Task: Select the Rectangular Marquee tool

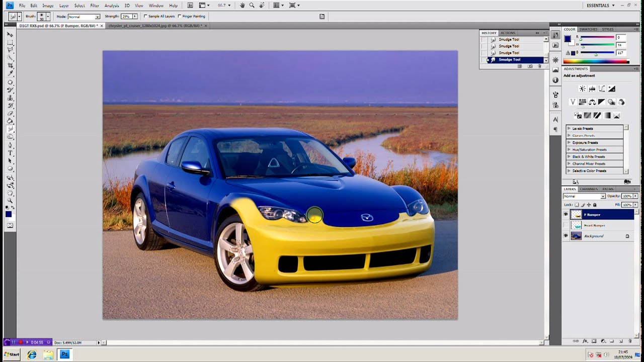Action: pyautogui.click(x=10, y=42)
